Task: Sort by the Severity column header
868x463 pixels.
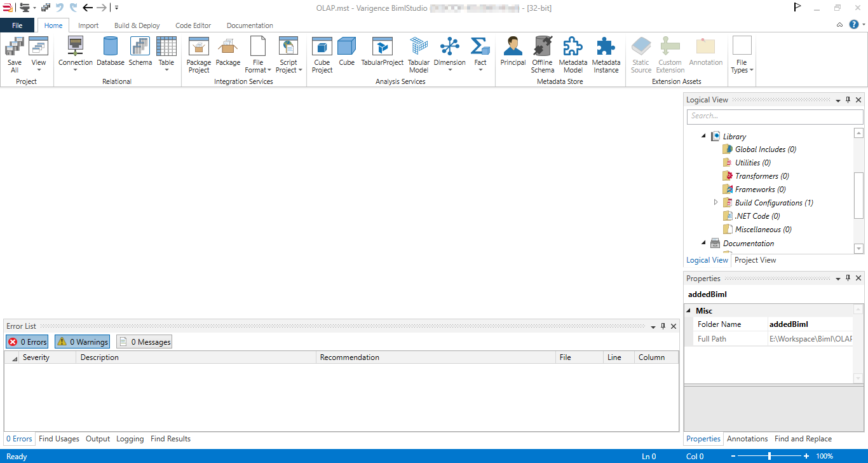Action: 48,357
